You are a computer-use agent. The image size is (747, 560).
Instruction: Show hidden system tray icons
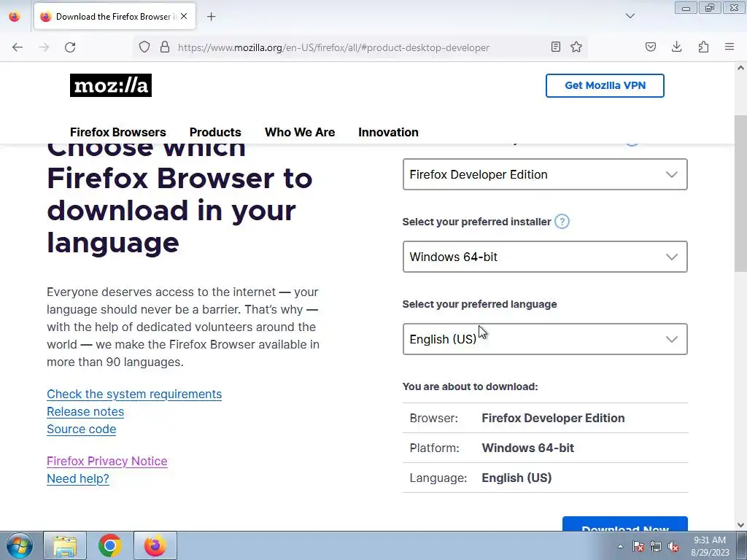click(620, 546)
